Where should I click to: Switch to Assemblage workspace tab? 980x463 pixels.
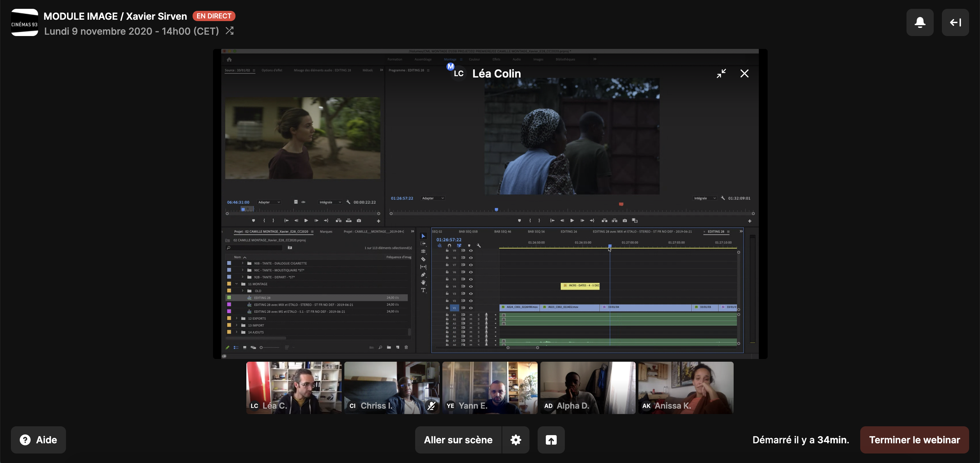coord(423,59)
